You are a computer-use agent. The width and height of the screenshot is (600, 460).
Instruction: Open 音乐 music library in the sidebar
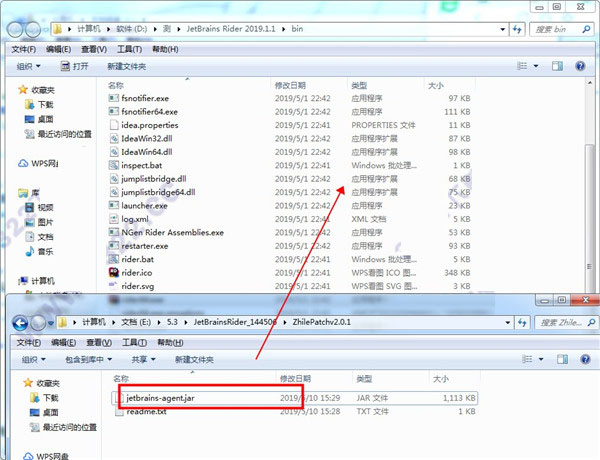39,251
